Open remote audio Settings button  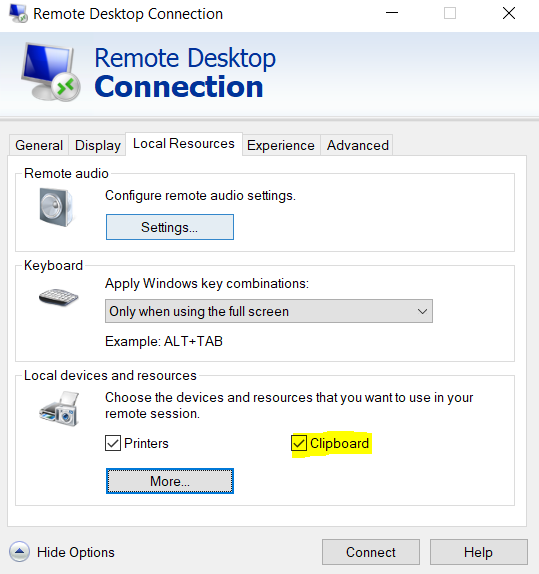point(170,227)
